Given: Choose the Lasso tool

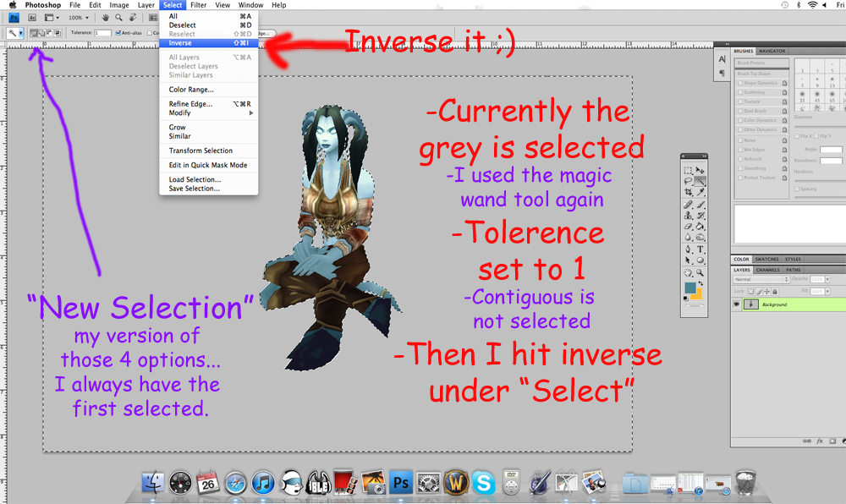Looking at the screenshot, I should point(689,181).
